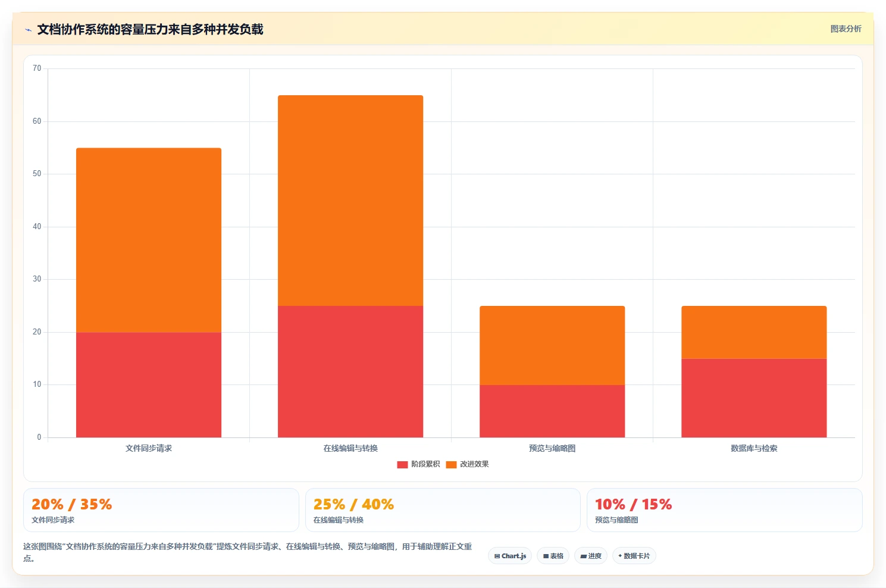Select the 表格 tag chip
Screen dimensions: 886x588
[x=553, y=556]
